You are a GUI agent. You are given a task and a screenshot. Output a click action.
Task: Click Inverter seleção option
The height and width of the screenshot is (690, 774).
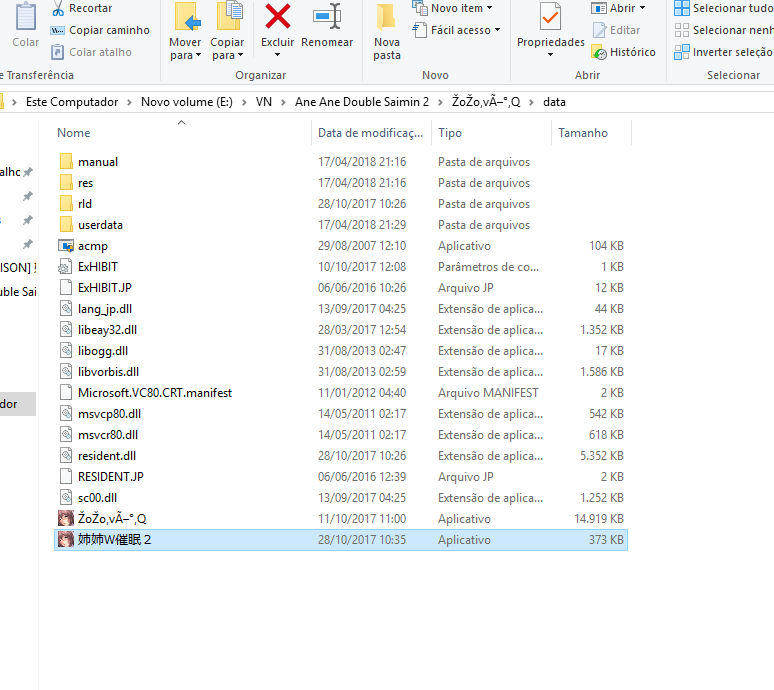731,52
